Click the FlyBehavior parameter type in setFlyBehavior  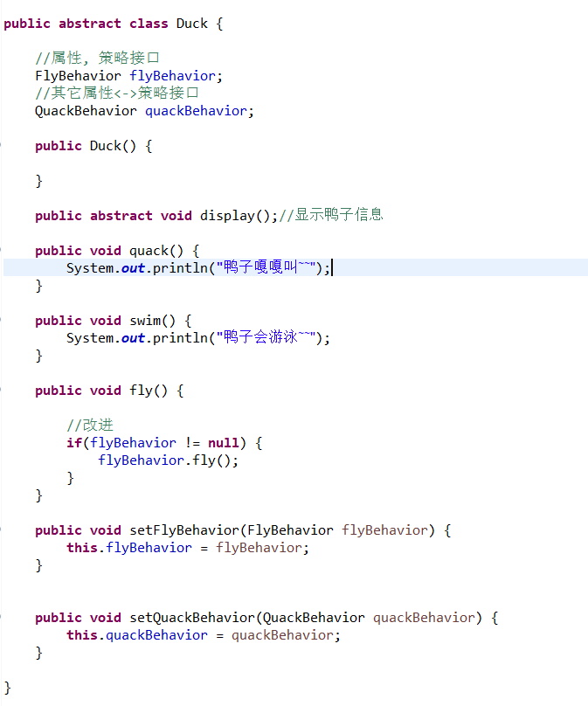290,530
